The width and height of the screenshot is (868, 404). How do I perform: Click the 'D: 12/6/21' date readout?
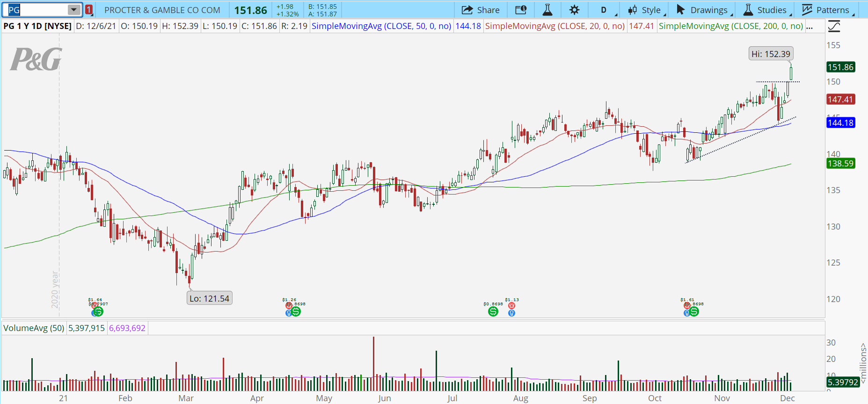(96, 26)
